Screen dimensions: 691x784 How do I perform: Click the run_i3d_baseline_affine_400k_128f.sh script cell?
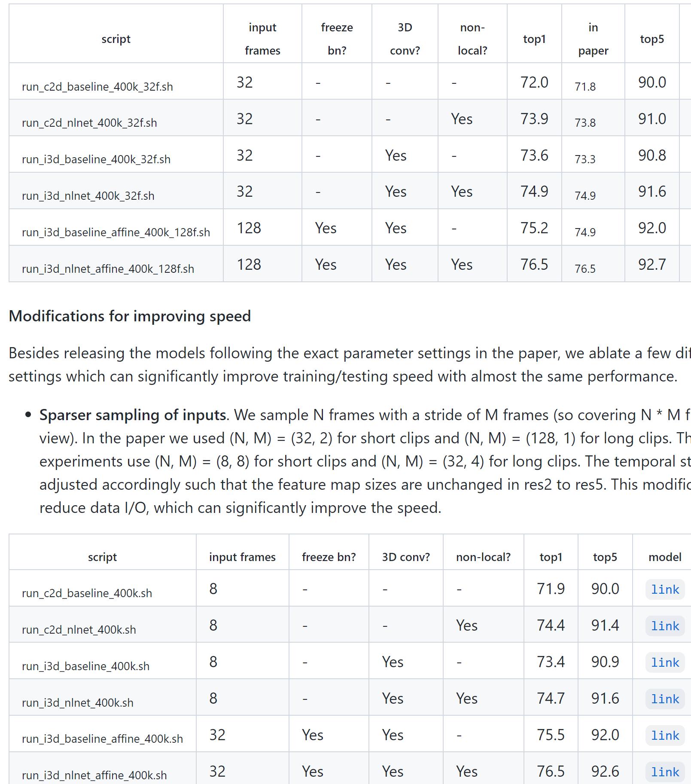(x=116, y=232)
